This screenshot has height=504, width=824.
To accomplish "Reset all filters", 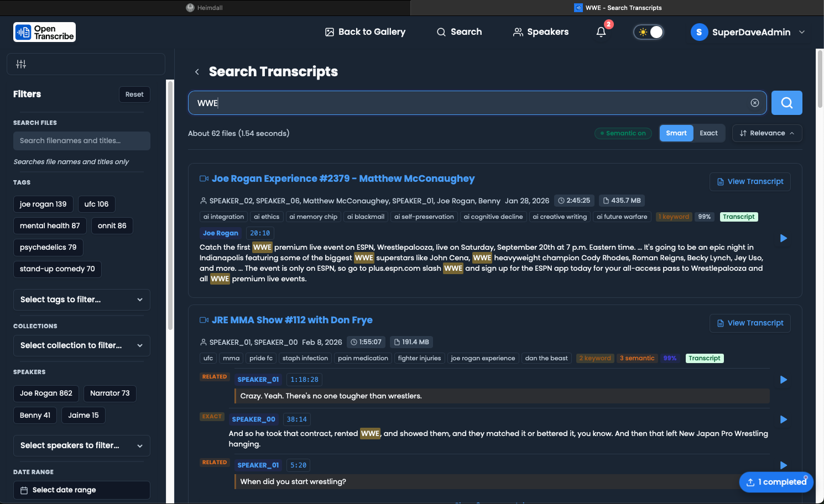I will [134, 95].
